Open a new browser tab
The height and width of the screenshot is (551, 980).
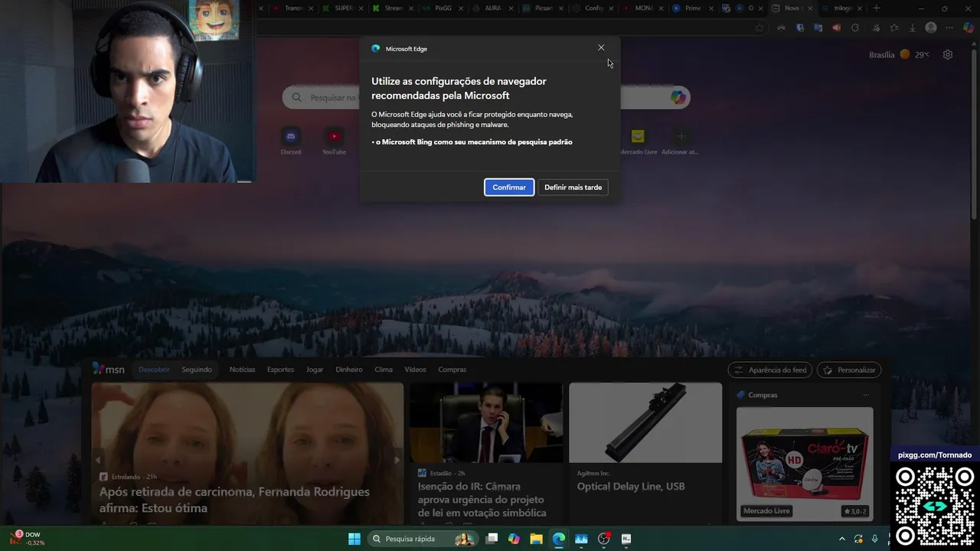pyautogui.click(x=877, y=8)
